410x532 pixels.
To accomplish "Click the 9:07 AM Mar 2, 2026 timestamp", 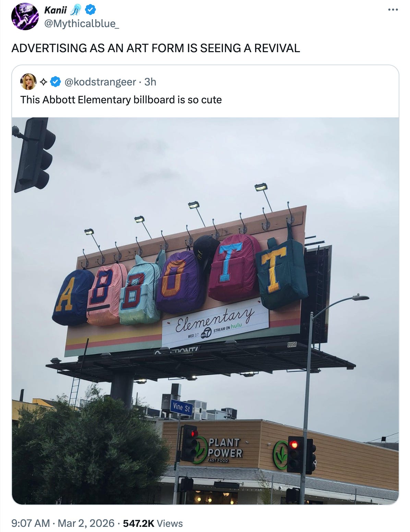I will coord(63,523).
